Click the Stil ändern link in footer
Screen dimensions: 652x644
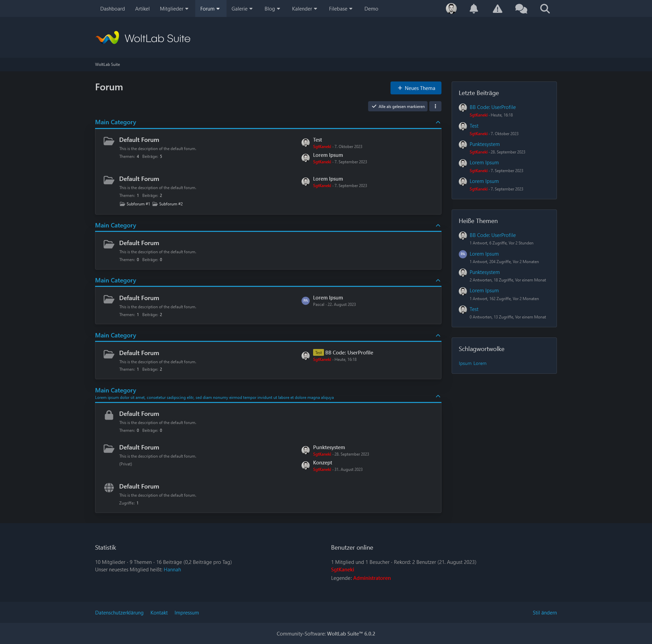tap(545, 613)
